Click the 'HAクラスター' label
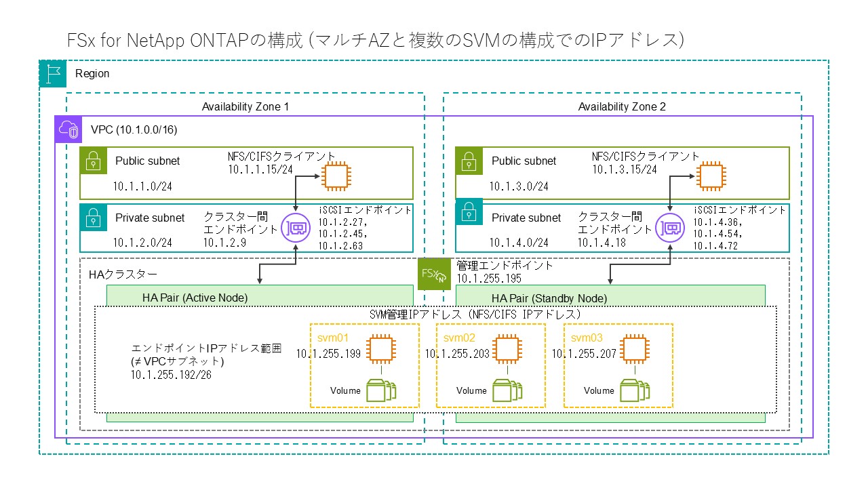The height and width of the screenshot is (488, 868). coord(123,274)
